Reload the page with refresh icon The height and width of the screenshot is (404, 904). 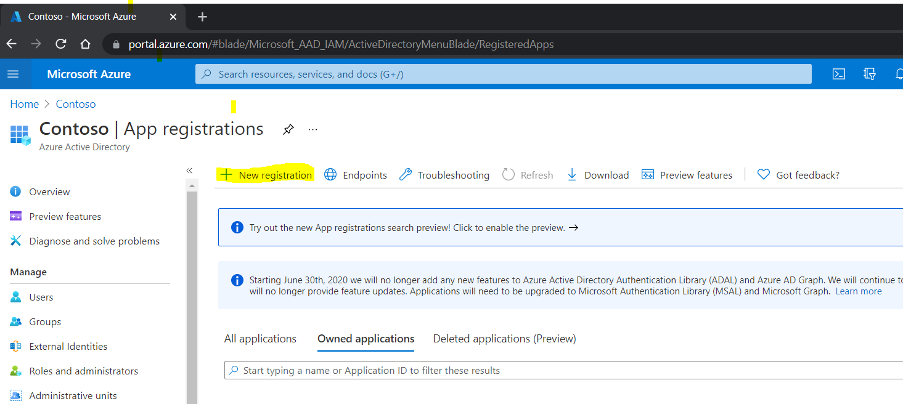click(x=61, y=44)
